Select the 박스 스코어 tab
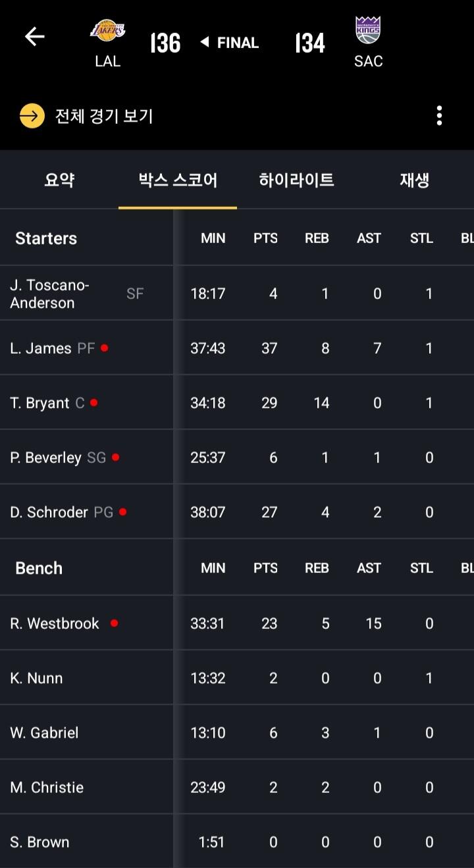This screenshot has width=474, height=868. click(x=178, y=180)
